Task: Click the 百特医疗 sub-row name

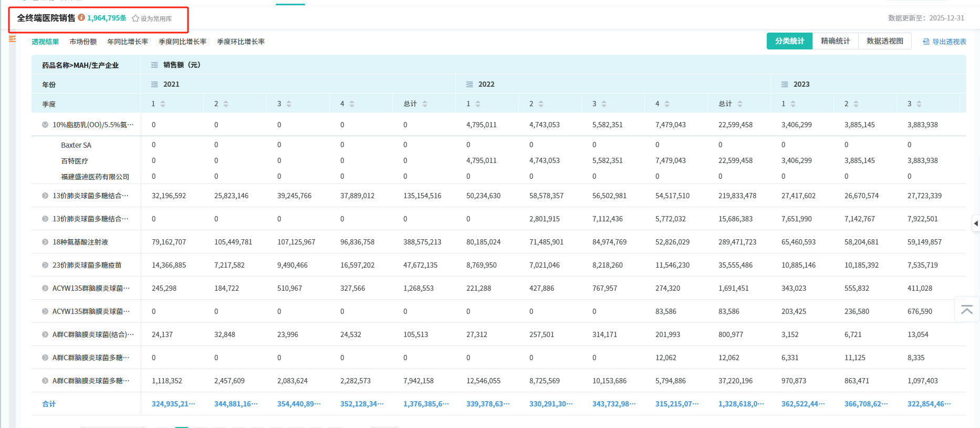Action: click(x=75, y=161)
